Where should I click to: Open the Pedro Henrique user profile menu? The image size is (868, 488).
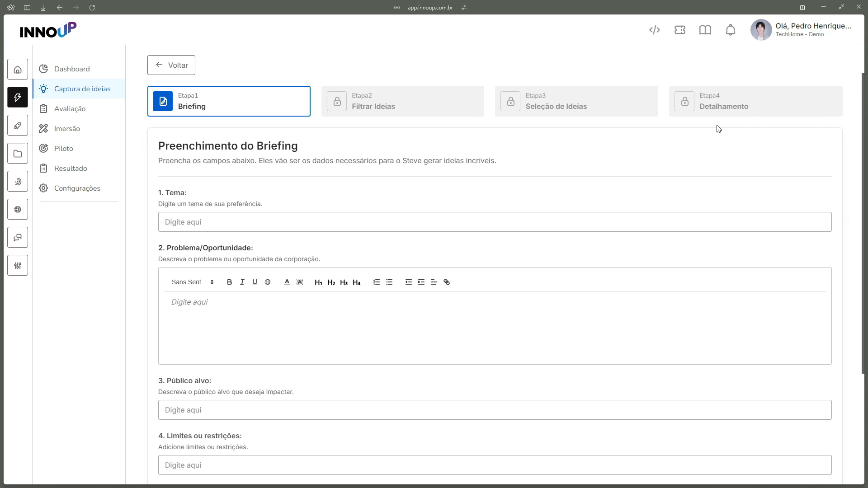(801, 30)
